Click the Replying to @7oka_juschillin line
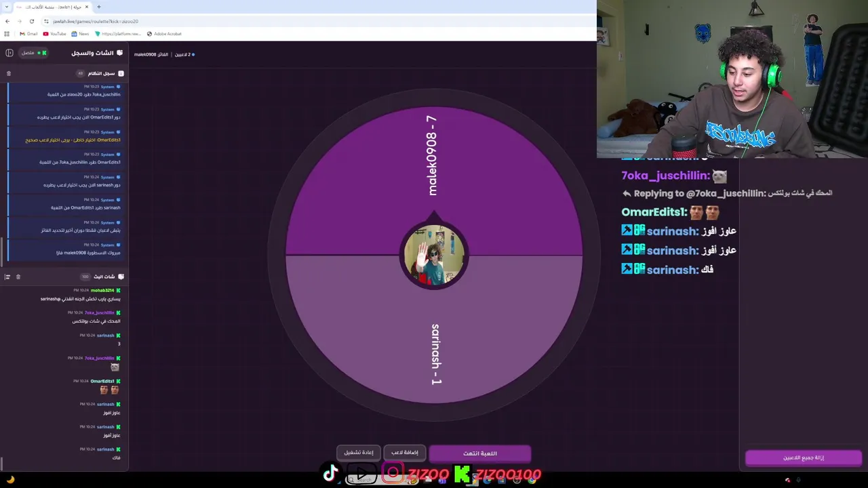The height and width of the screenshot is (488, 868). click(x=727, y=193)
